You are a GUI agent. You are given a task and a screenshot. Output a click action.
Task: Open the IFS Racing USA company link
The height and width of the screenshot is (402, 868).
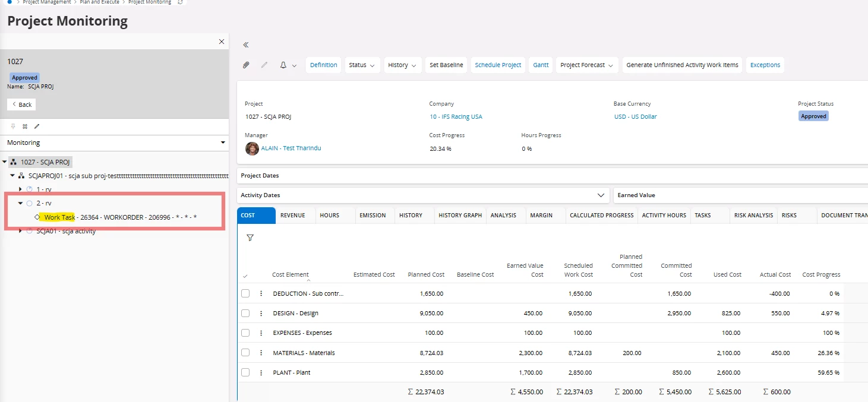coord(456,117)
